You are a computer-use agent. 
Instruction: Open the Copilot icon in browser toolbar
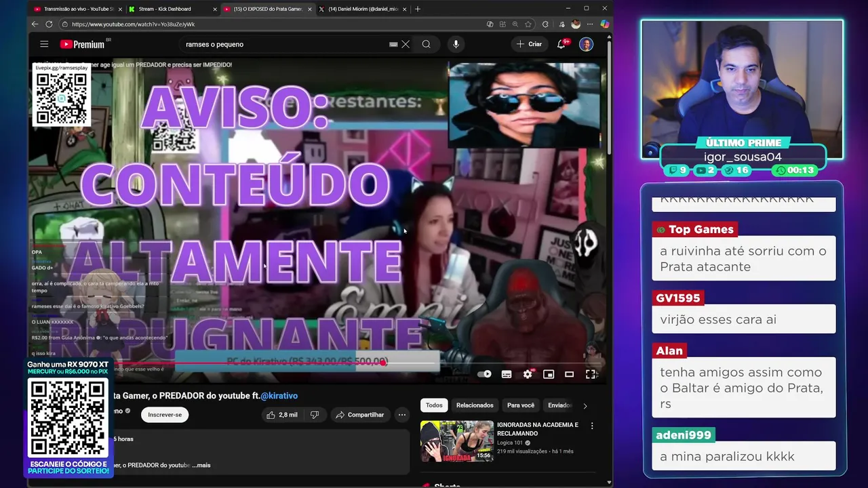[x=604, y=24]
